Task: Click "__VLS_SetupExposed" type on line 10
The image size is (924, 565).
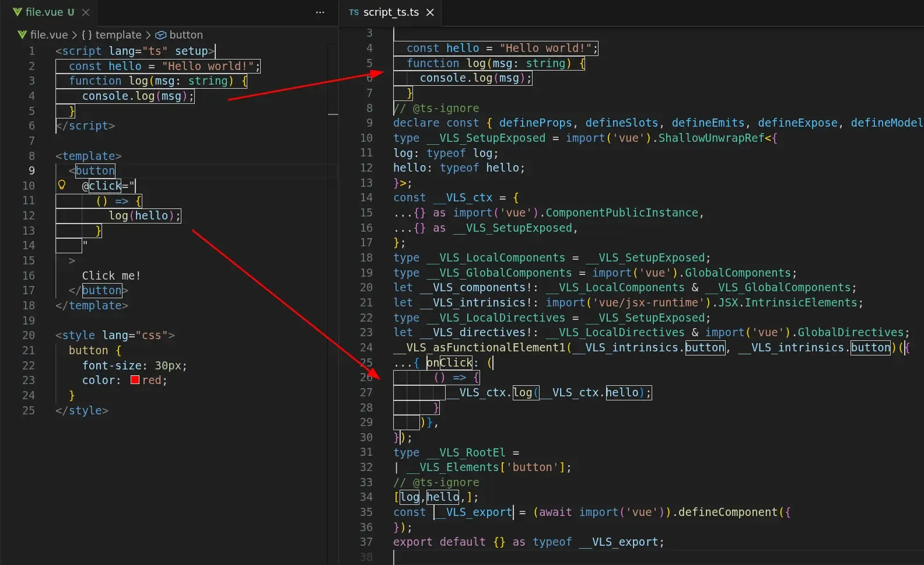Action: point(486,138)
